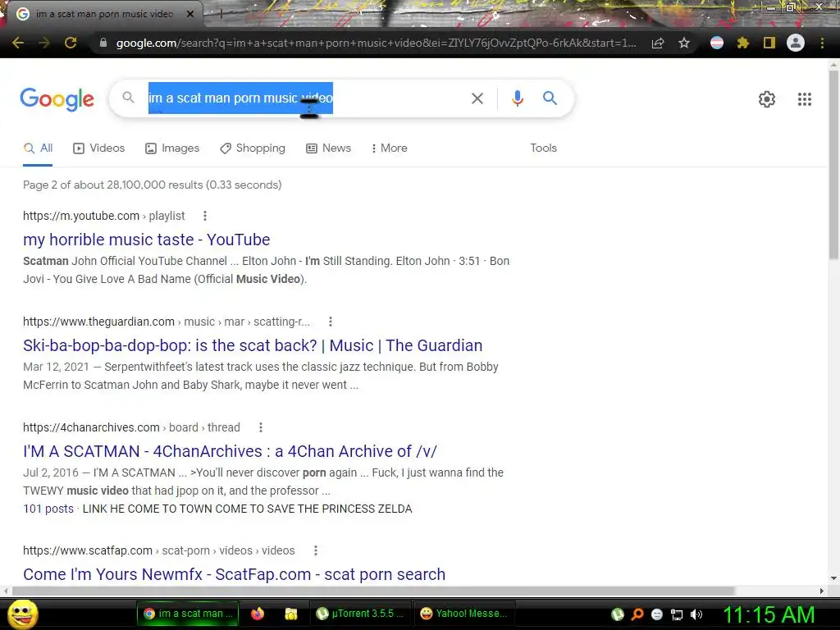The image size is (840, 630).
Task: Click the result count text 'Page 2 of about'
Action: point(63,185)
